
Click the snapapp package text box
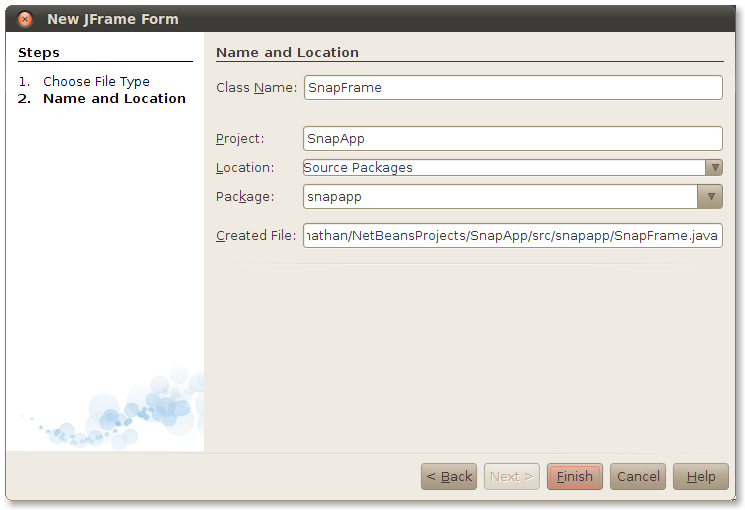pyautogui.click(x=499, y=197)
